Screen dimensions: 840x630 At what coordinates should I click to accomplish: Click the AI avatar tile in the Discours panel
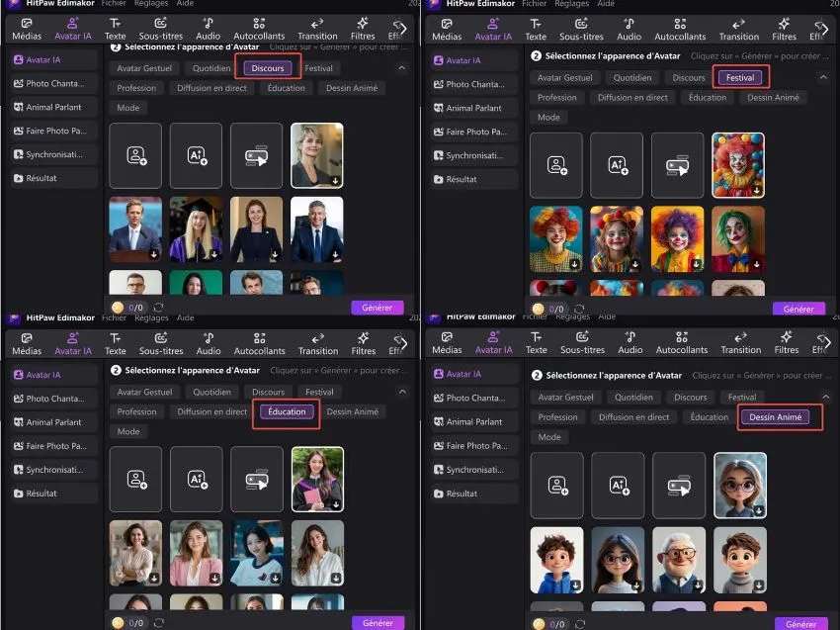click(x=196, y=154)
